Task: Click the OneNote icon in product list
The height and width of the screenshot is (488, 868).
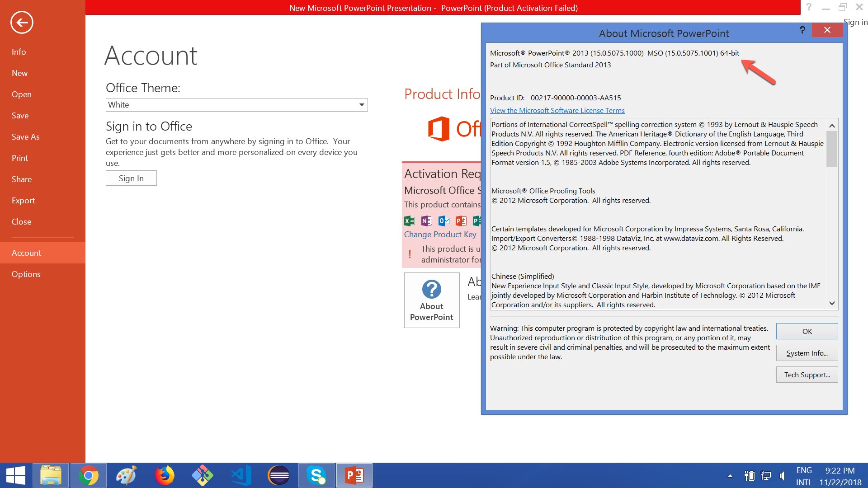Action: click(426, 221)
